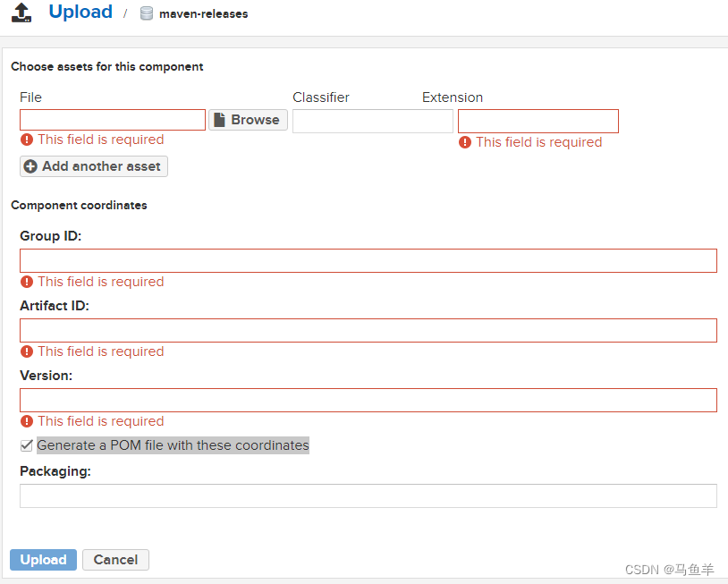Click inside the File input field
The height and width of the screenshot is (584, 728).
[x=112, y=119]
